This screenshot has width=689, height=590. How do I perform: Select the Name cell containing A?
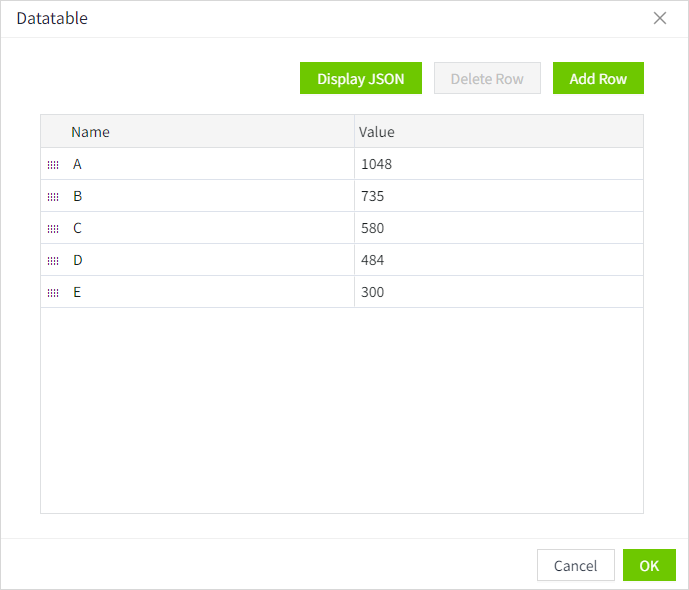tap(200, 164)
